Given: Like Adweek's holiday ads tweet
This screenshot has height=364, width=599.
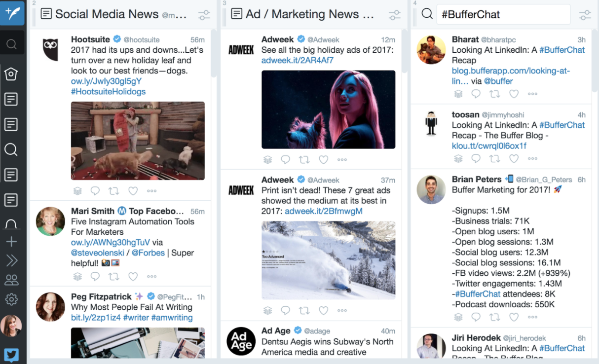Looking at the screenshot, I should tap(323, 159).
